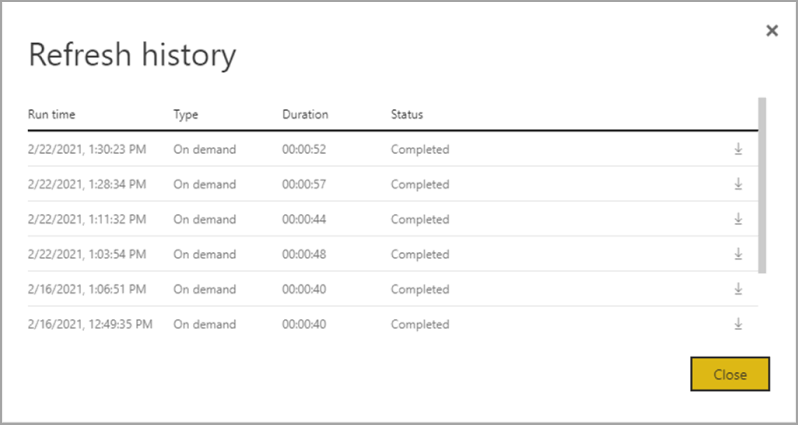This screenshot has height=425, width=798.
Task: Download details for 2/22/2021, 1:28:34 PM refresh
Action: coord(738,184)
